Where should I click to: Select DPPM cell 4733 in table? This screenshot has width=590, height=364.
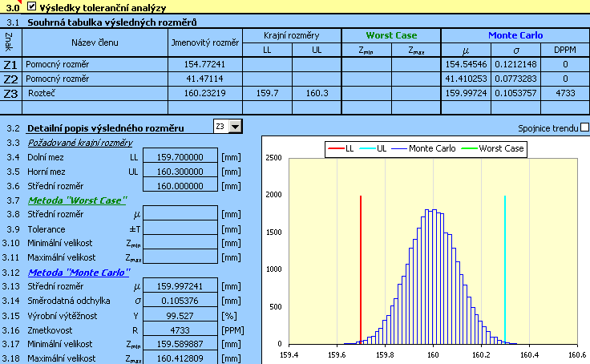click(x=565, y=93)
